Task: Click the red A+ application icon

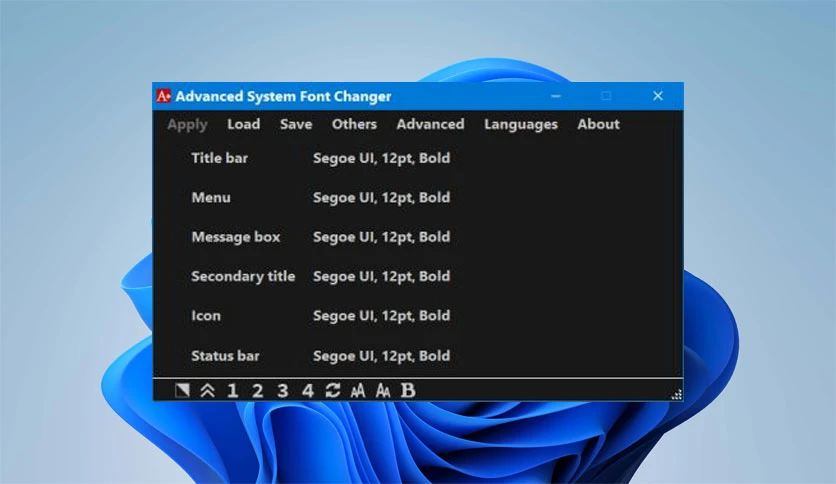Action: [x=163, y=96]
